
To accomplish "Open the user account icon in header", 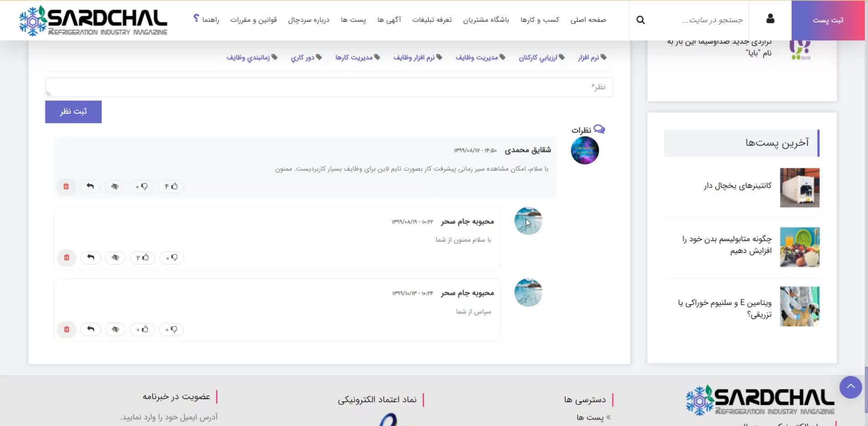I will coord(770,19).
